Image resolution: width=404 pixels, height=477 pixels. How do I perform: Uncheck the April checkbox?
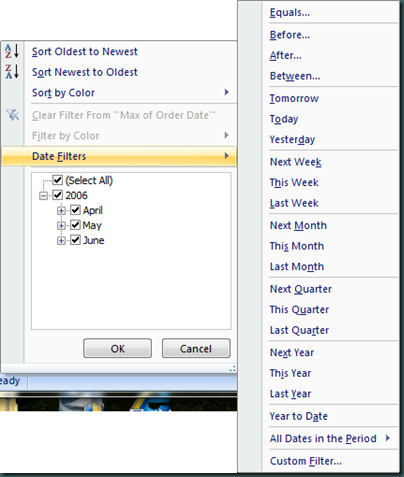click(75, 210)
